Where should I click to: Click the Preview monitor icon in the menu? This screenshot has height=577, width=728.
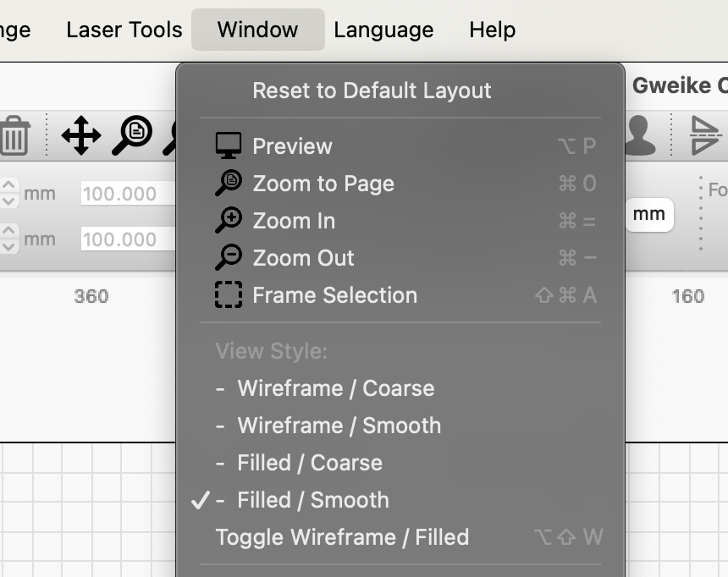click(x=228, y=146)
